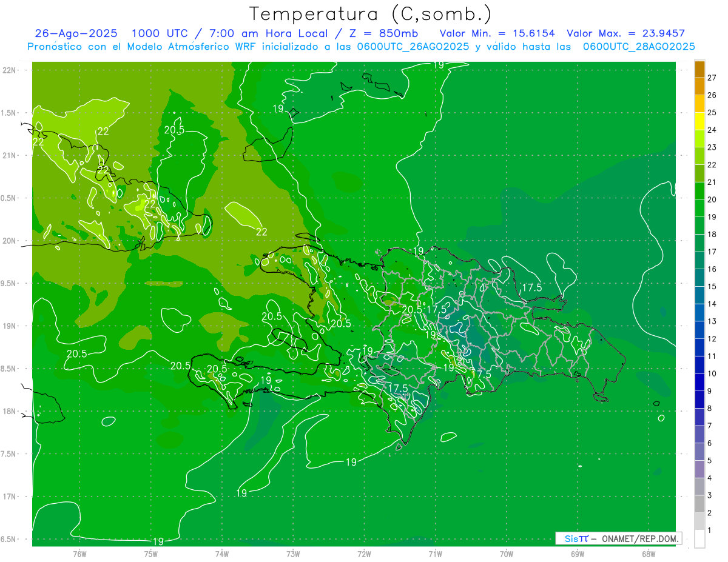Screen dimensions: 728x562
Task: Pick the orange scale segment between 25 and 26
Action: point(699,104)
